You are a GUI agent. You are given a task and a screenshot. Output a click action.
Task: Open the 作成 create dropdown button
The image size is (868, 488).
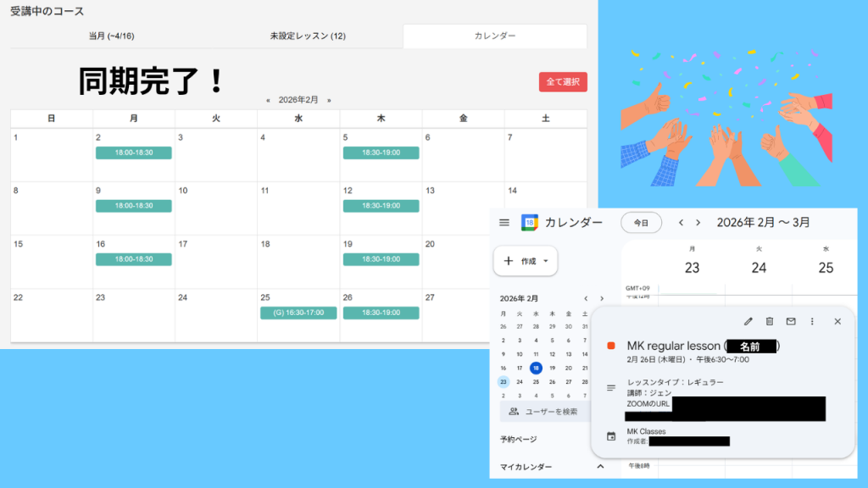(x=526, y=261)
